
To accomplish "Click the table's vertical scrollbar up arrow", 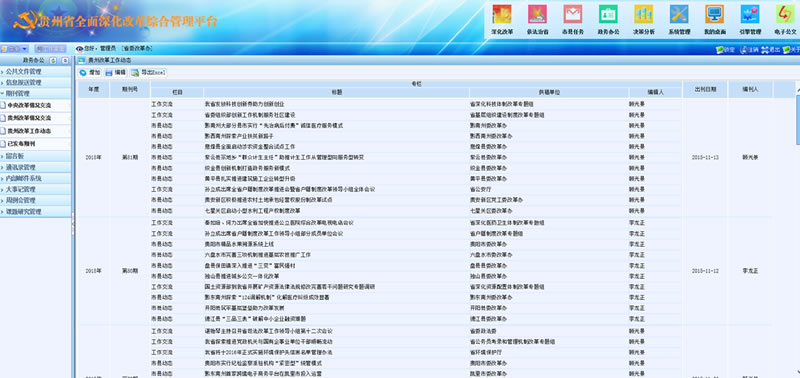I will click(797, 91).
